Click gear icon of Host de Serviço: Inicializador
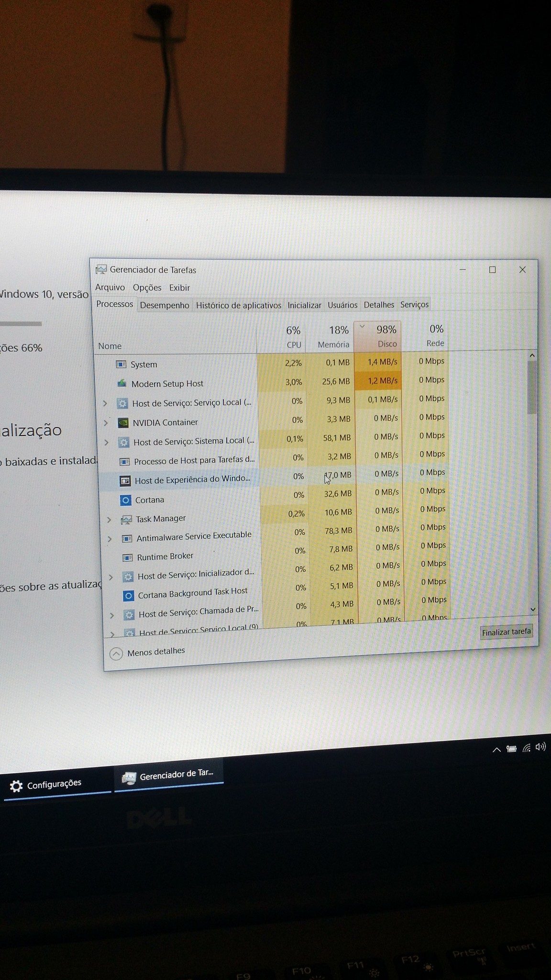Image resolution: width=551 pixels, height=980 pixels. 128,577
